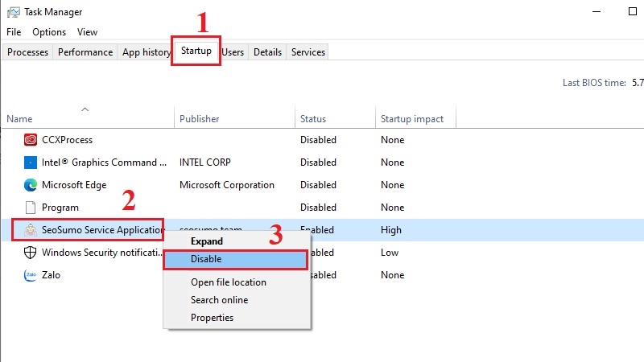
Task: Select the Intel Graphics Command row name
Action: point(105,162)
